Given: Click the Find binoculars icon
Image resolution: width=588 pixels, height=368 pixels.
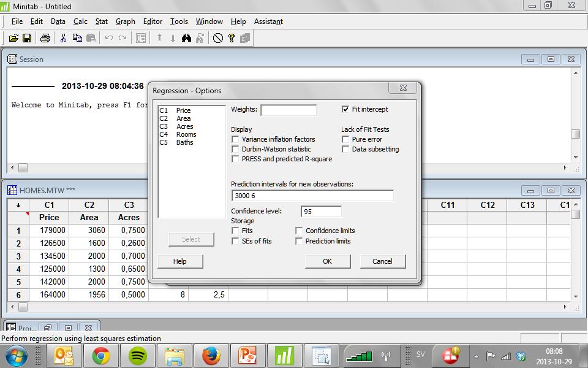Looking at the screenshot, I should tap(186, 38).
